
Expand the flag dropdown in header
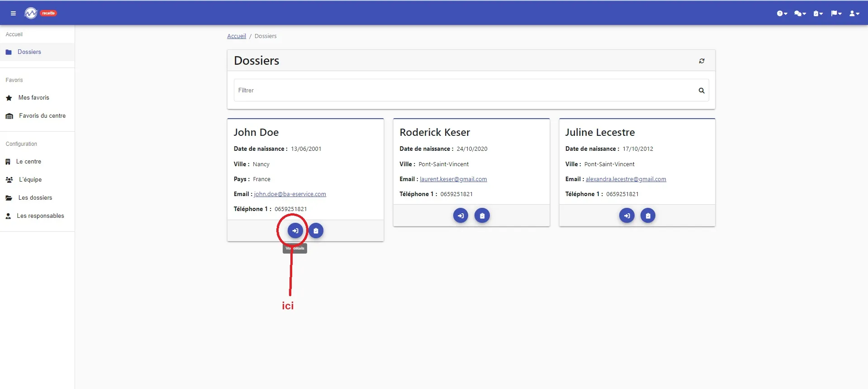[x=836, y=14]
